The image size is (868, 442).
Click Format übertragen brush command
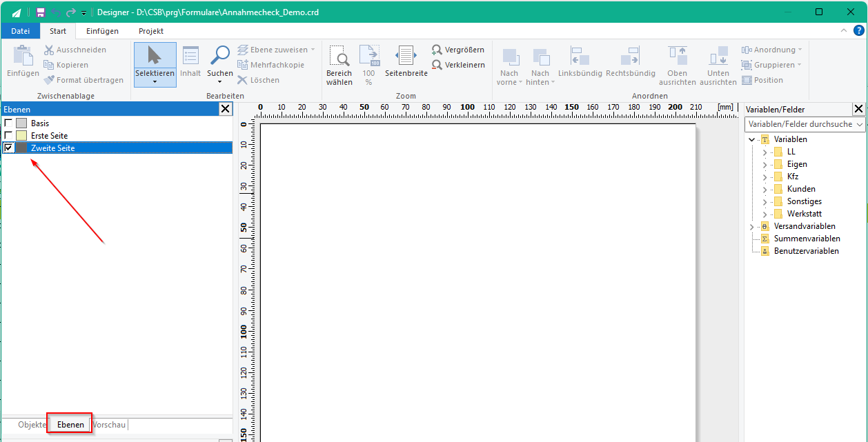[84, 80]
